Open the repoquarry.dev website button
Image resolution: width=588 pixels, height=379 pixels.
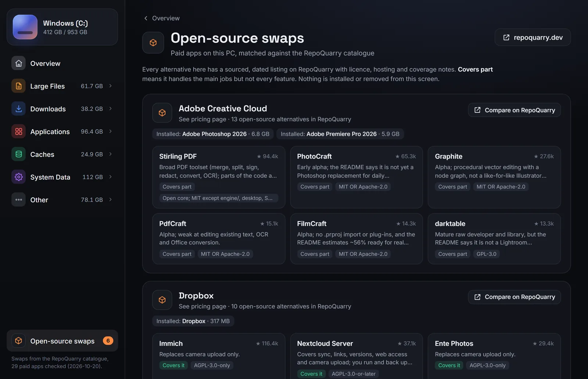pos(533,37)
